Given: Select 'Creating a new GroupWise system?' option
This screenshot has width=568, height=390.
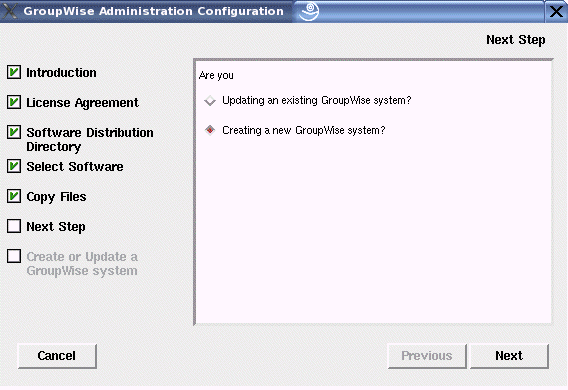Looking at the screenshot, I should pyautogui.click(x=210, y=130).
